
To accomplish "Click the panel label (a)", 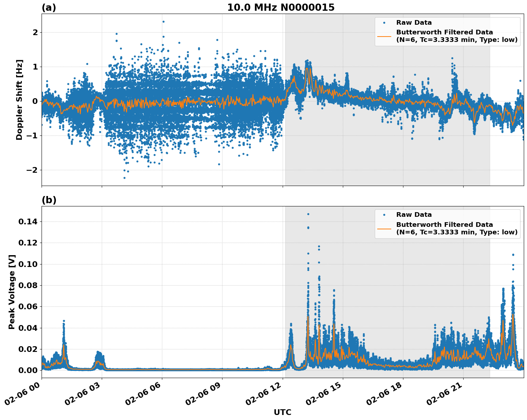I will [x=49, y=7].
